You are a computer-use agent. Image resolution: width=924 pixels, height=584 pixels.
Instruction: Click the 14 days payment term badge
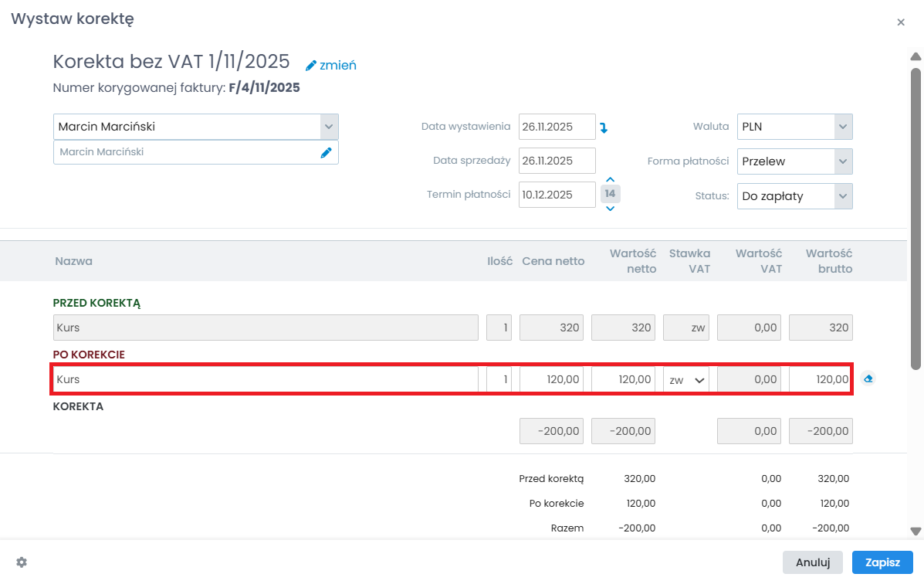[x=610, y=194]
